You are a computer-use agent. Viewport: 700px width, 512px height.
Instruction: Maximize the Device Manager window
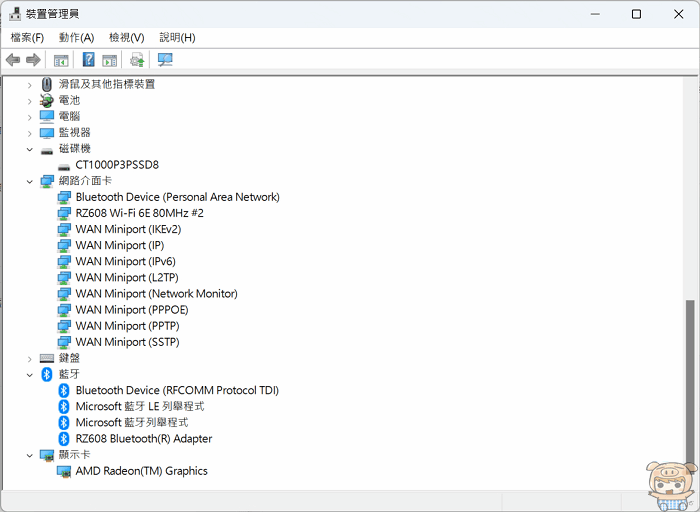click(637, 14)
